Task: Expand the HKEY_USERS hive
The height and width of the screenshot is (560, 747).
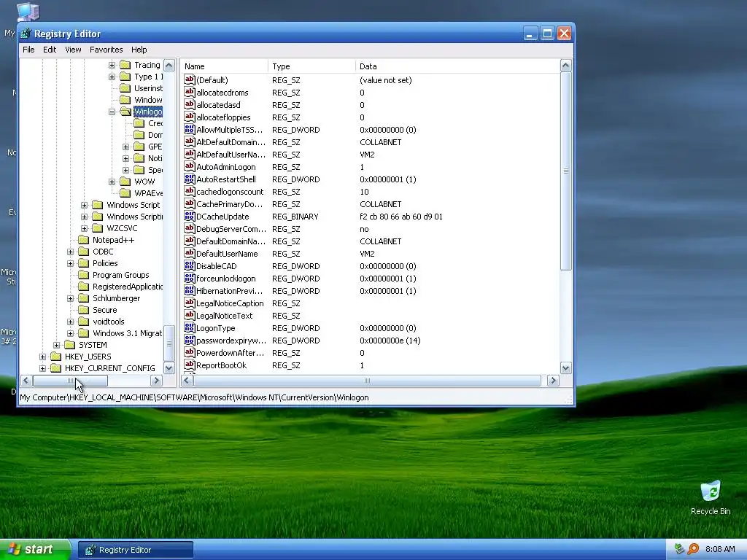Action: [x=43, y=357]
